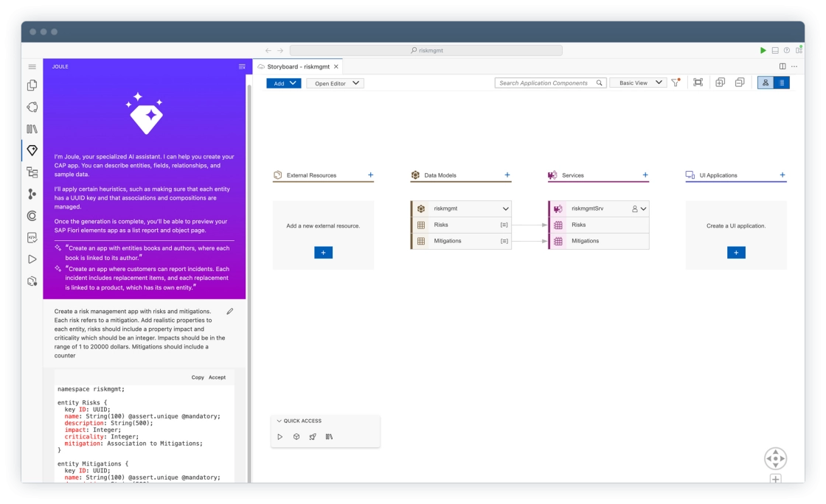Viewport: 826px width, 504px height.
Task: Open the books library icon in the activity bar
Action: click(x=32, y=129)
